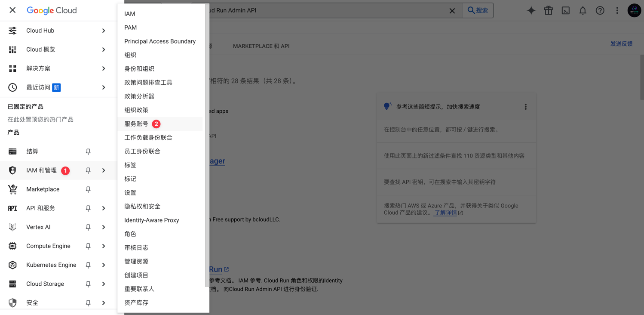Toggle pin for Cloud Storage
Viewport: 644px width, 315px height.
pyautogui.click(x=88, y=284)
